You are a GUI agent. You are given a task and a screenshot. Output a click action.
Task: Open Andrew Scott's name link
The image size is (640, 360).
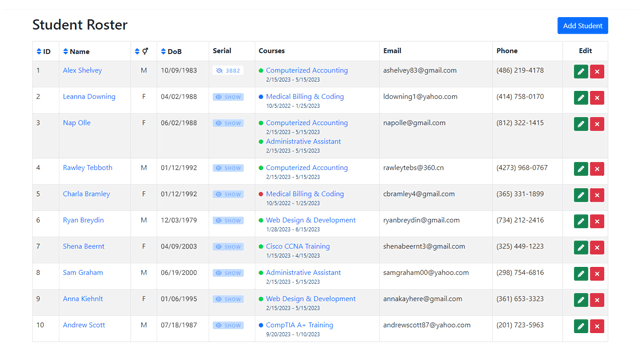tap(84, 325)
